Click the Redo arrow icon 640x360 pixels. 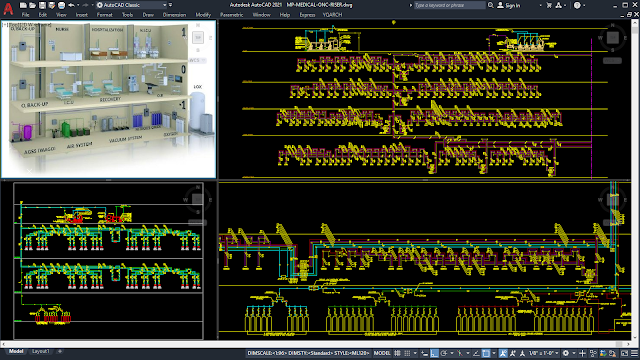coord(85,5)
